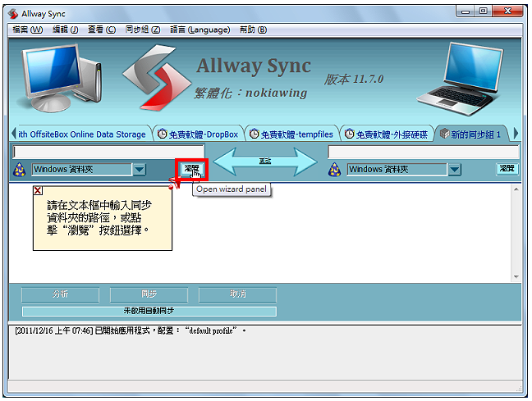Viewport: 532px width, 401px height.
Task: Click the two-way sync direction arrow
Action: (265, 162)
